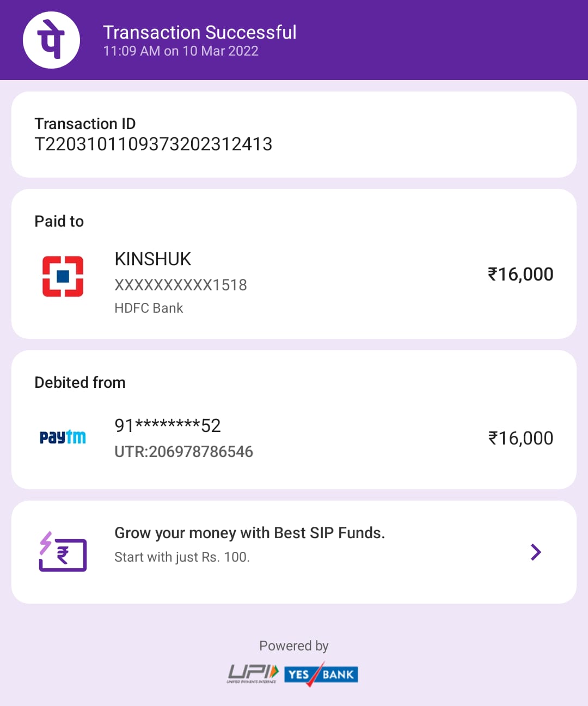This screenshot has height=706, width=588.
Task: Select the UTR number 206978786546
Action: pos(183,452)
